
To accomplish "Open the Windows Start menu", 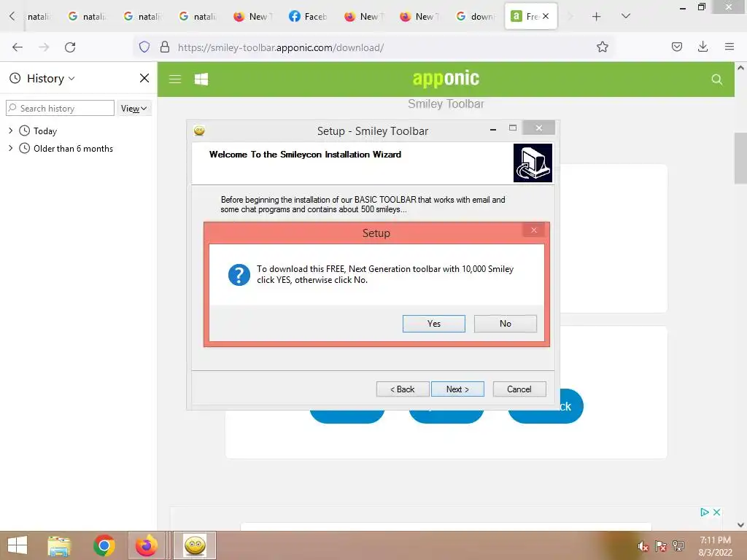I will pos(18,545).
